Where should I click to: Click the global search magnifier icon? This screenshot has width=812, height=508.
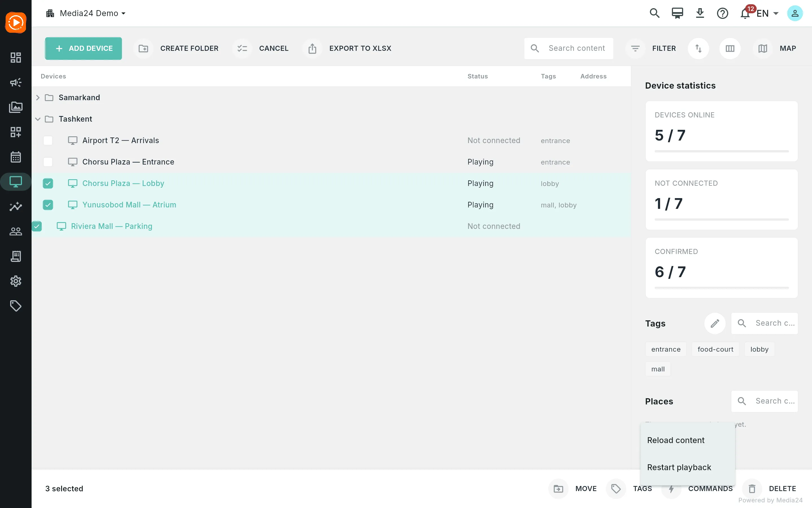[x=655, y=14]
